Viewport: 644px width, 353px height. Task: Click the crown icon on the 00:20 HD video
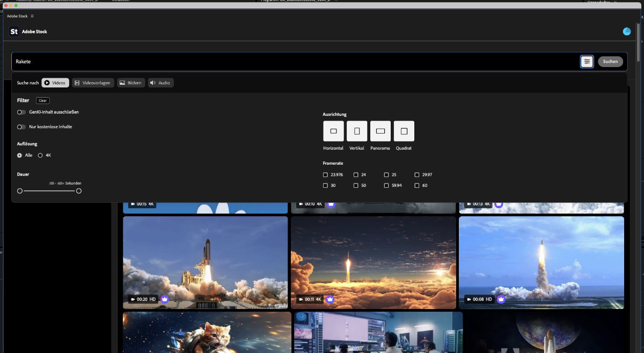click(165, 299)
